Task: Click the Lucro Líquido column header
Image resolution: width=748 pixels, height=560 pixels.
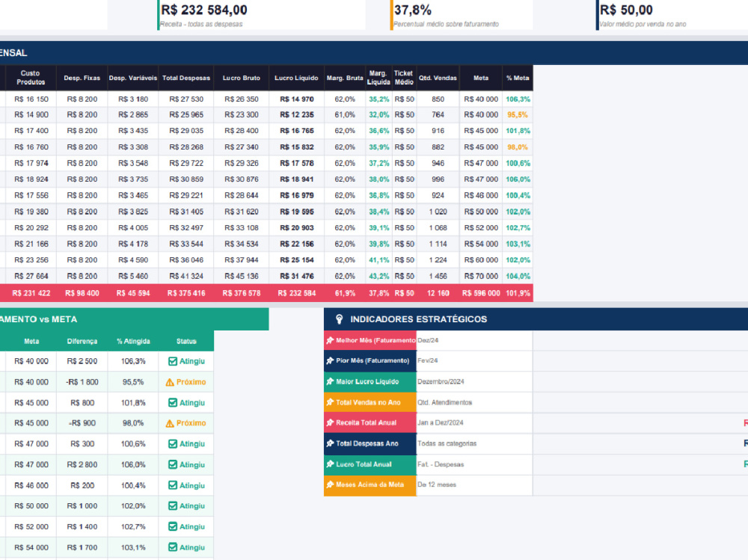Action: pyautogui.click(x=296, y=78)
